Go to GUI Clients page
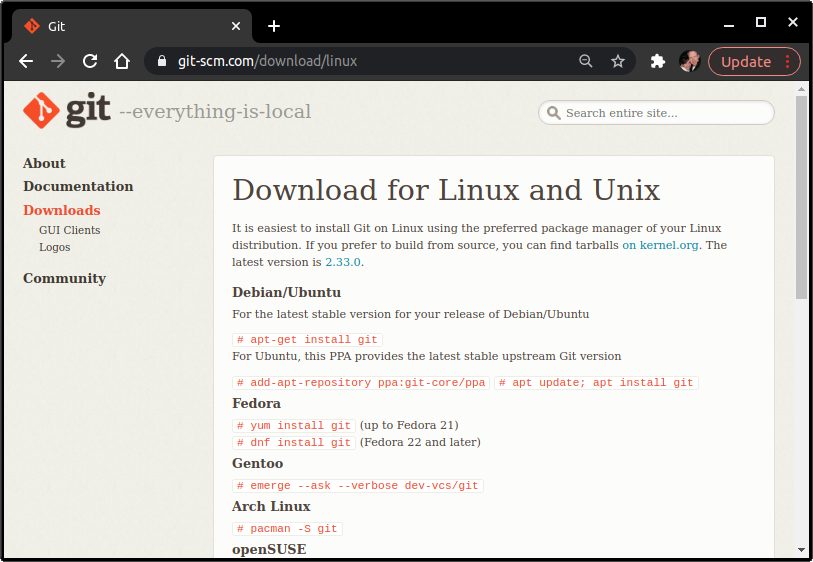813x562 pixels. [x=69, y=230]
